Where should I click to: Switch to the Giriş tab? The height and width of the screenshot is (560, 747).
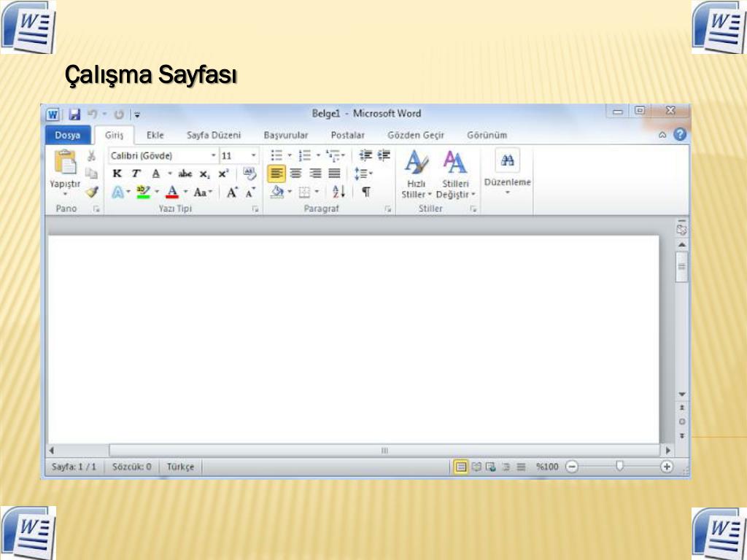pyautogui.click(x=115, y=135)
